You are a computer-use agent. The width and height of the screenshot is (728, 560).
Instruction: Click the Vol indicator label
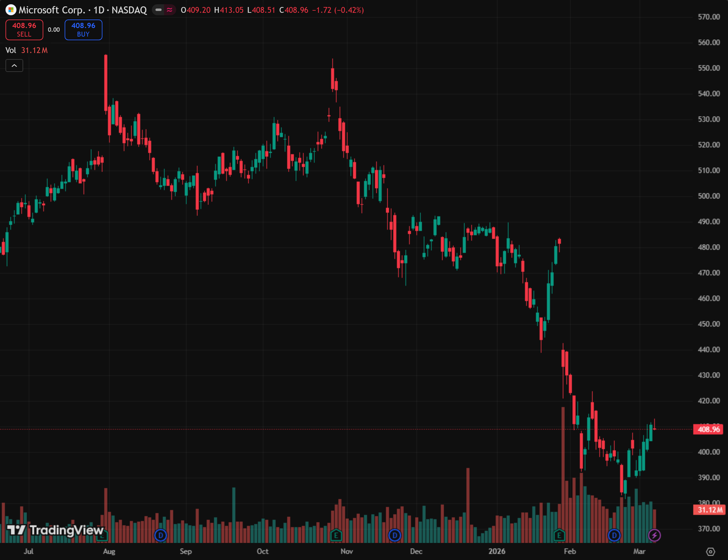11,50
